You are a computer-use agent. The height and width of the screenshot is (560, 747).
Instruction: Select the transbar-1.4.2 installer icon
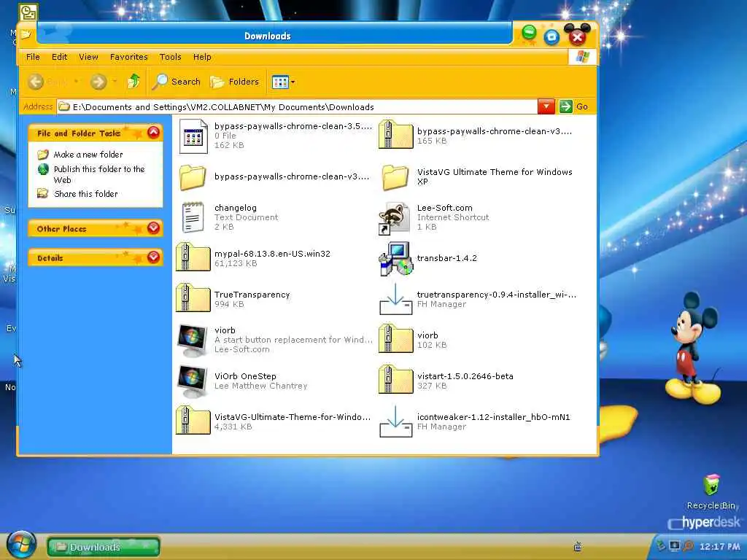(395, 259)
